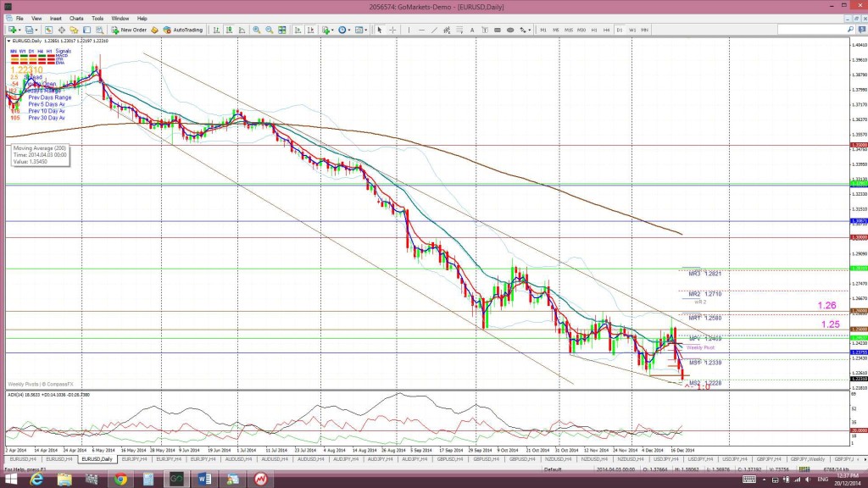Viewport: 868px width, 488px height.
Task: Open the Templates dropdown
Action: click(x=361, y=30)
